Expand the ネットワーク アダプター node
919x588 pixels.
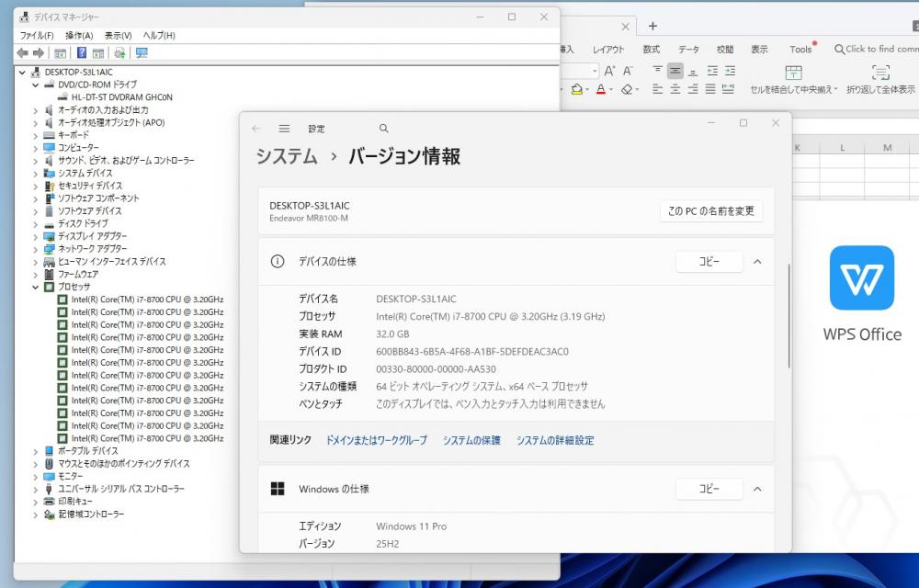[36, 249]
